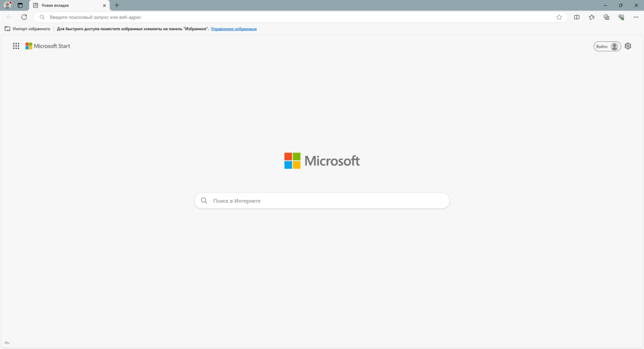
Task: Restore down the Edge browser window
Action: 621,5
